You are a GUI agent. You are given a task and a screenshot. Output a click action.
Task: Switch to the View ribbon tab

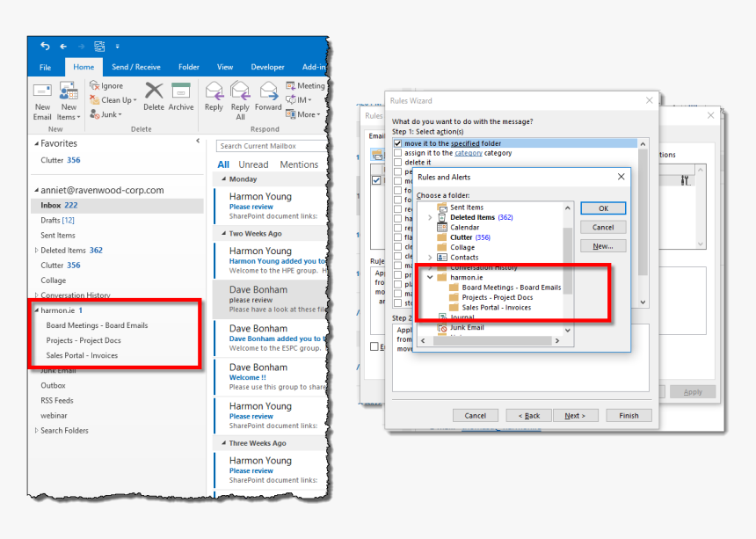pyautogui.click(x=225, y=67)
